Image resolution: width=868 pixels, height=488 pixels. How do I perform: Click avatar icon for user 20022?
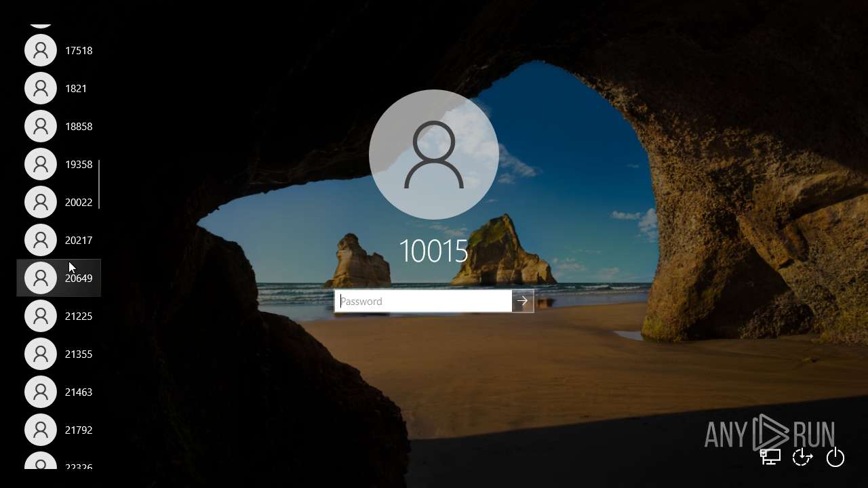click(41, 202)
